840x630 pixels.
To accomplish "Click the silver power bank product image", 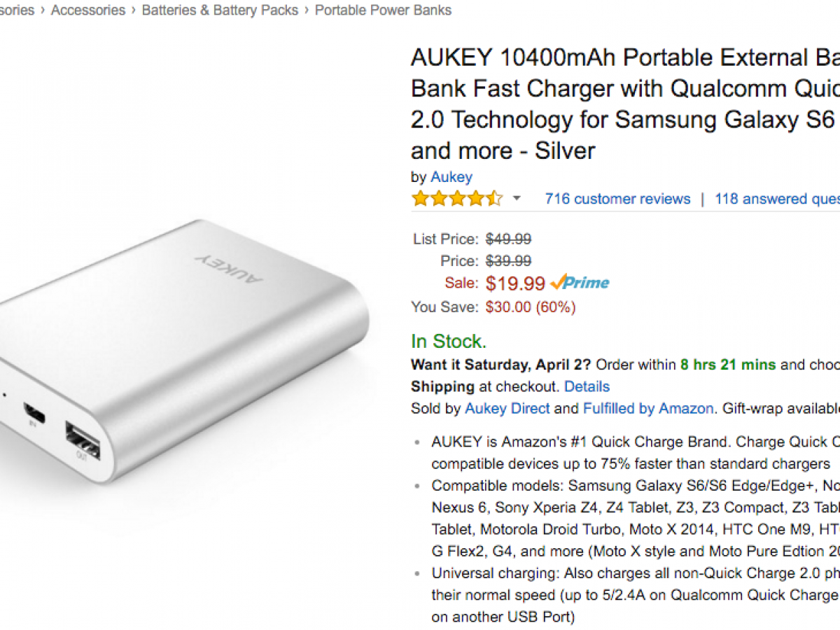I will pyautogui.click(x=189, y=350).
